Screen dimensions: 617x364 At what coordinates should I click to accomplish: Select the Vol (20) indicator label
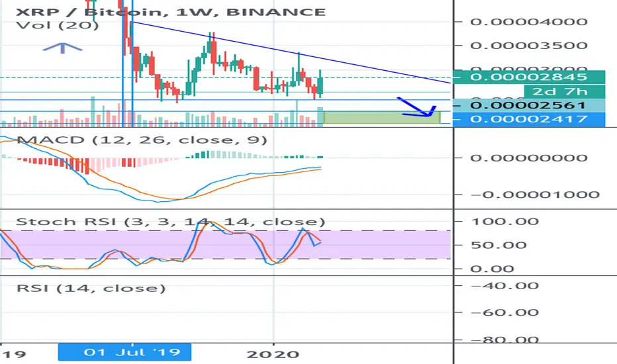click(x=58, y=26)
